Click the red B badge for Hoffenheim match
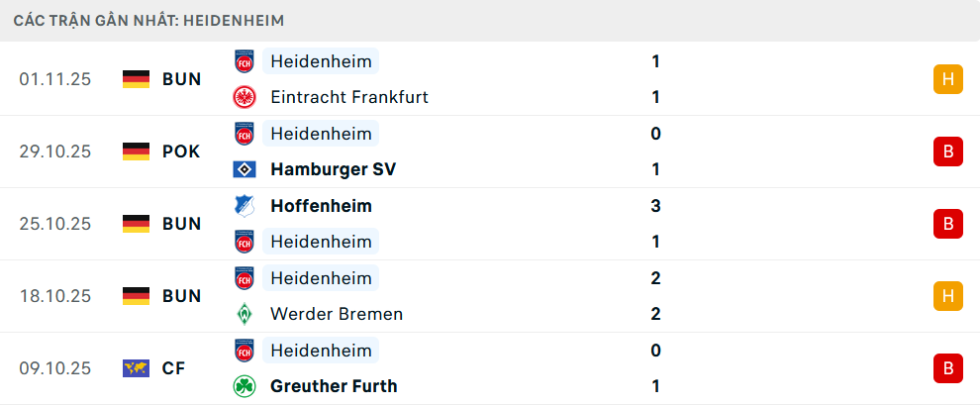Image resolution: width=980 pixels, height=406 pixels. point(947,224)
